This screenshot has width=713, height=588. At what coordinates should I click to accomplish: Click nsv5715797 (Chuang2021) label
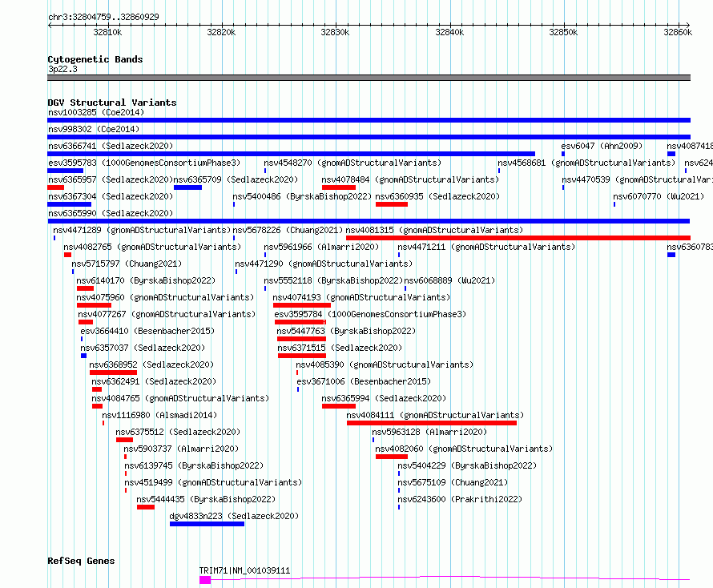pyautogui.click(x=127, y=264)
